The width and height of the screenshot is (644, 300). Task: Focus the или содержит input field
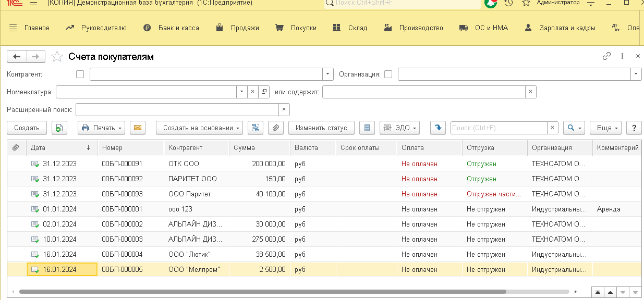point(424,92)
